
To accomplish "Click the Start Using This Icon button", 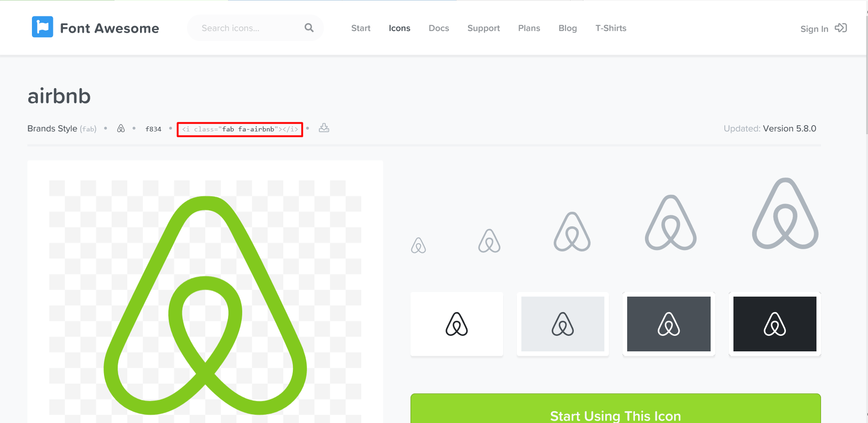I will [616, 408].
